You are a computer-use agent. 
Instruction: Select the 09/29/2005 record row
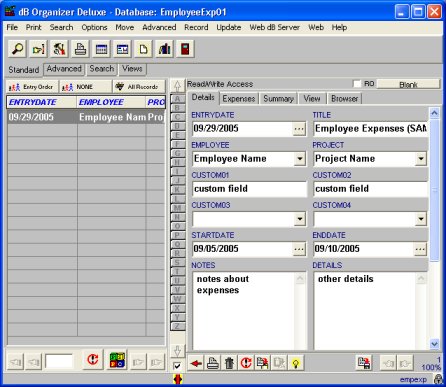(x=86, y=117)
